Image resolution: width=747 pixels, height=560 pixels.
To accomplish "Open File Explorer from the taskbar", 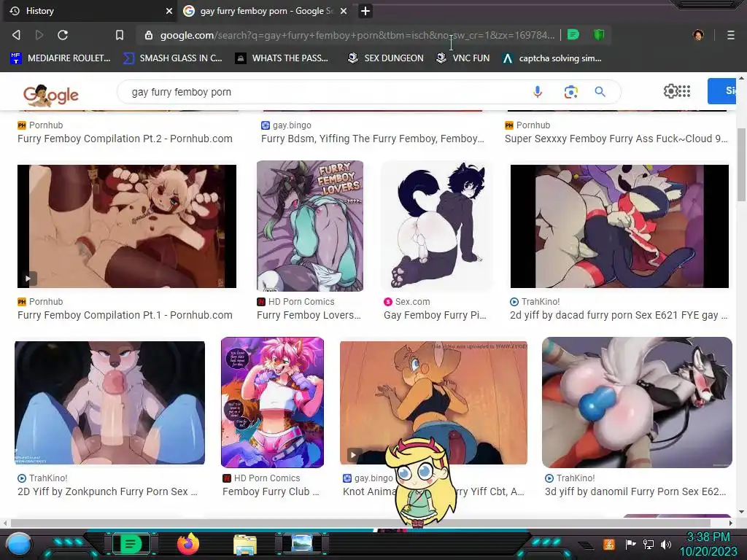I will point(245,545).
